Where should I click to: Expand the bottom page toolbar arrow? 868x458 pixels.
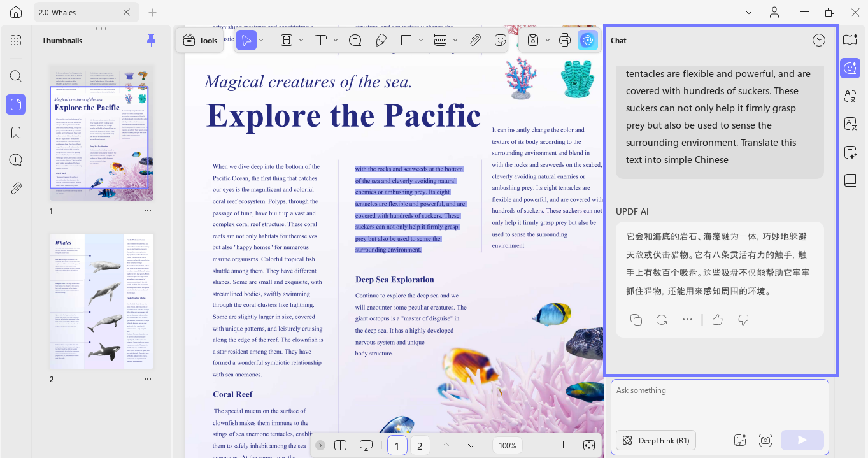(320, 445)
